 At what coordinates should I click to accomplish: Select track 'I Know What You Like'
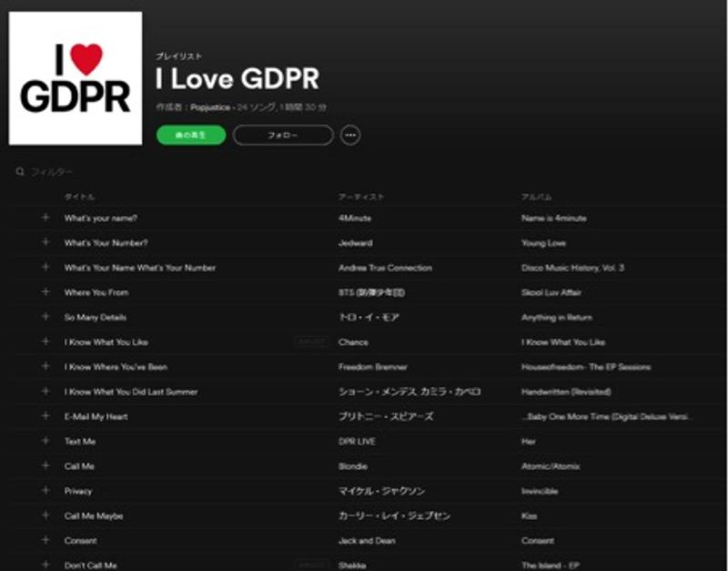[x=106, y=342]
